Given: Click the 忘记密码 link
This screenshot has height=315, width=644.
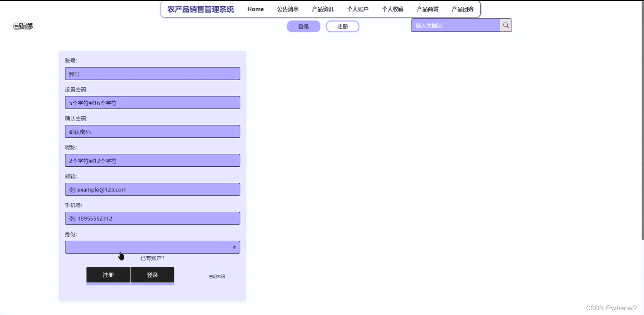Looking at the screenshot, I should 217,276.
